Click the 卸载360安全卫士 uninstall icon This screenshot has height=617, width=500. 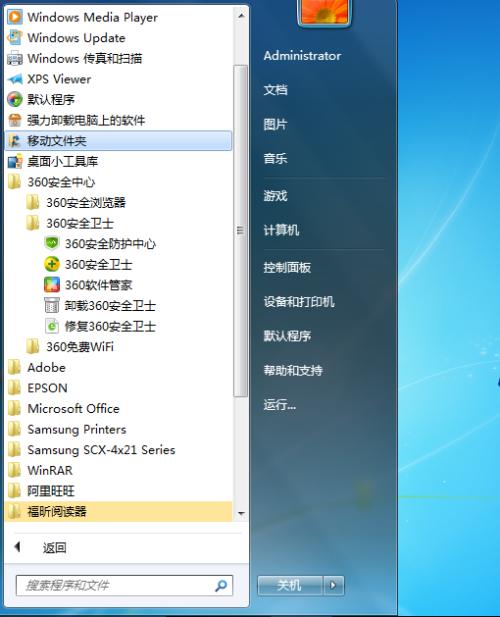[x=52, y=305]
